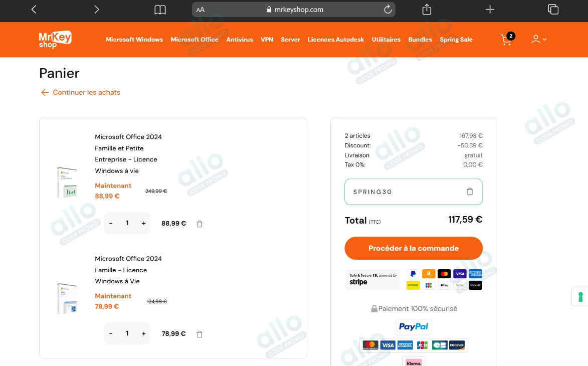Delete the SPRING30 coupon code

coord(469,191)
